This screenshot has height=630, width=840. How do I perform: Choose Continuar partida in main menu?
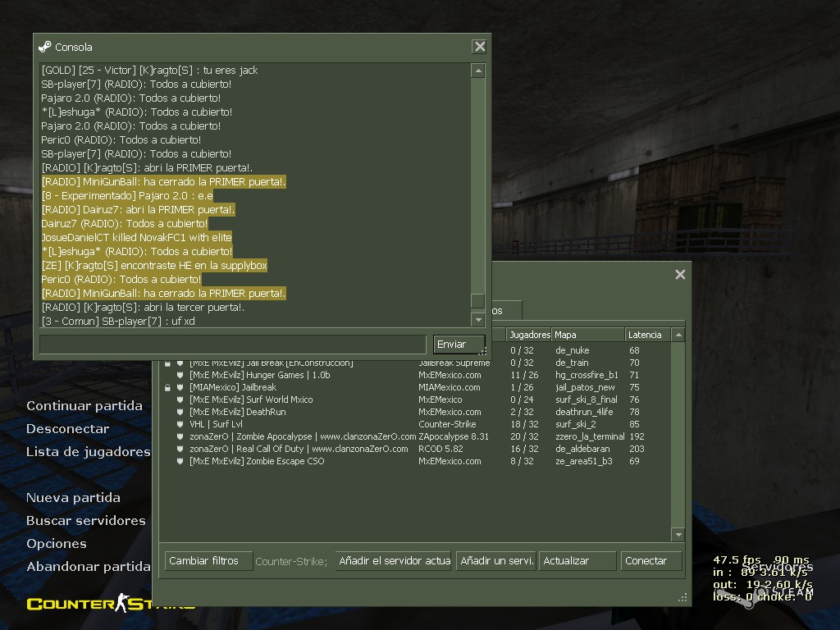[x=84, y=406]
